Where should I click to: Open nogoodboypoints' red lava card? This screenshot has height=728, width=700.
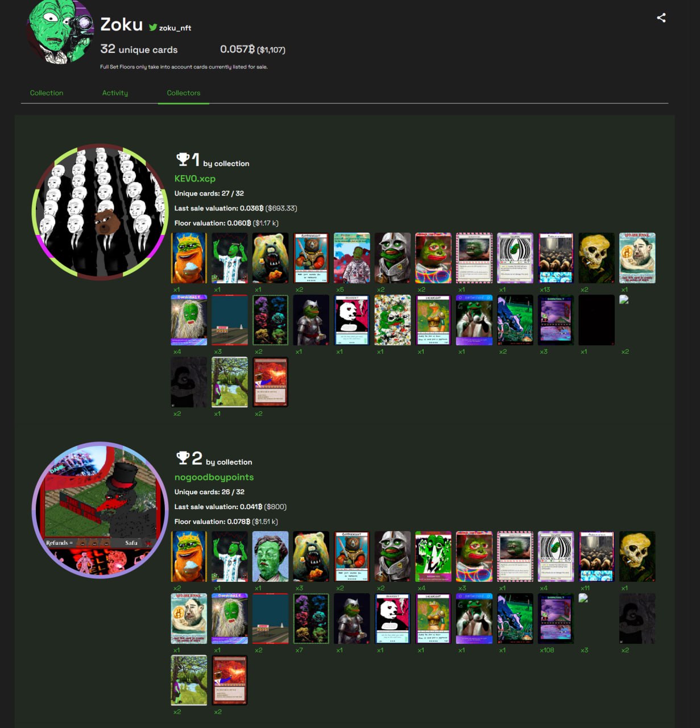[x=230, y=680]
